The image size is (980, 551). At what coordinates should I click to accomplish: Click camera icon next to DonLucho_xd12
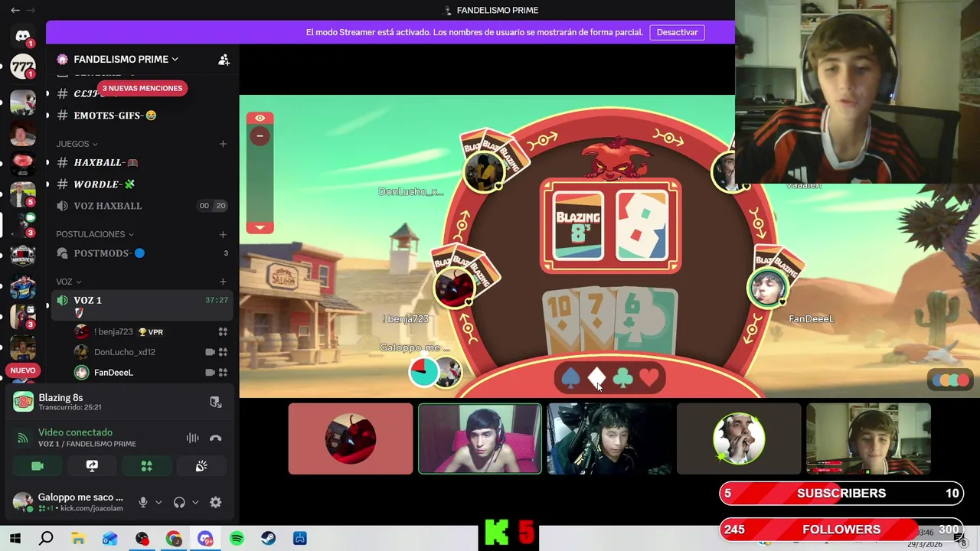tap(210, 352)
